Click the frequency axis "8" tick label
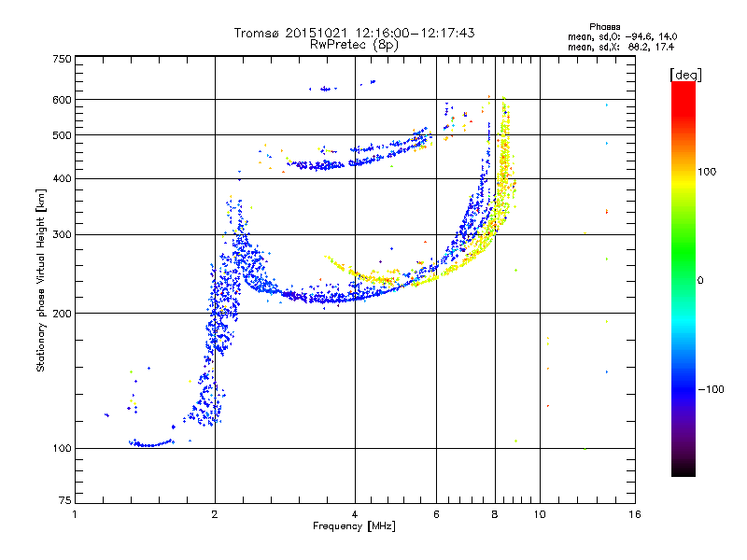747x560 pixels. (495, 514)
